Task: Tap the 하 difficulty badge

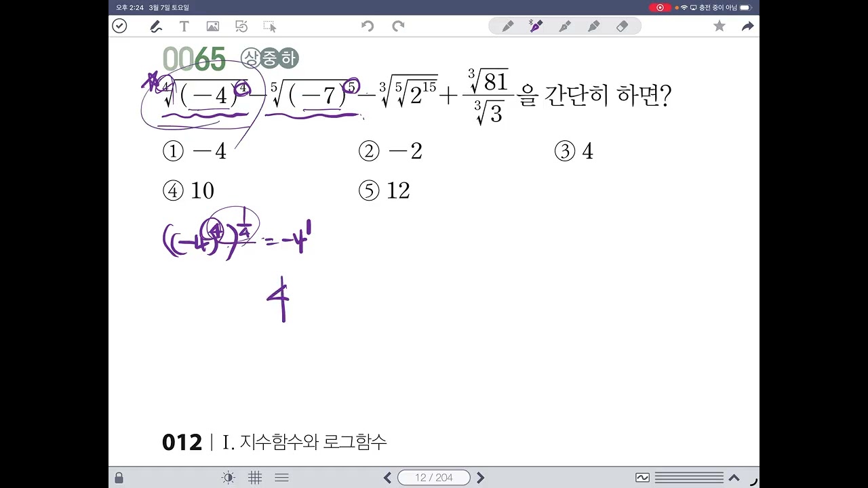Action: tap(289, 58)
